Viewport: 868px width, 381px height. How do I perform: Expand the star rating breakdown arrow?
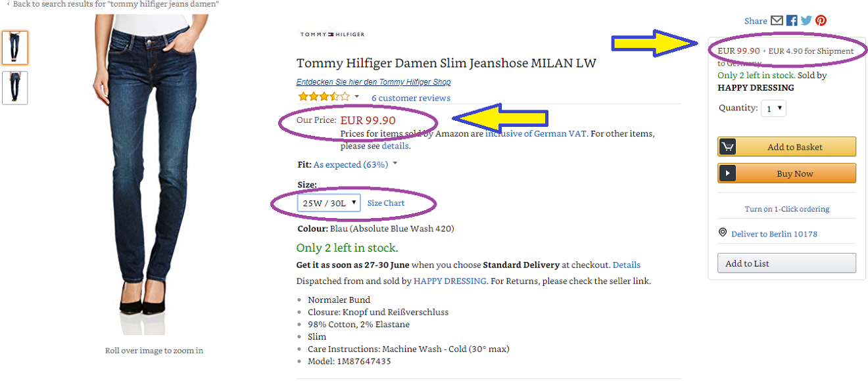point(357,97)
